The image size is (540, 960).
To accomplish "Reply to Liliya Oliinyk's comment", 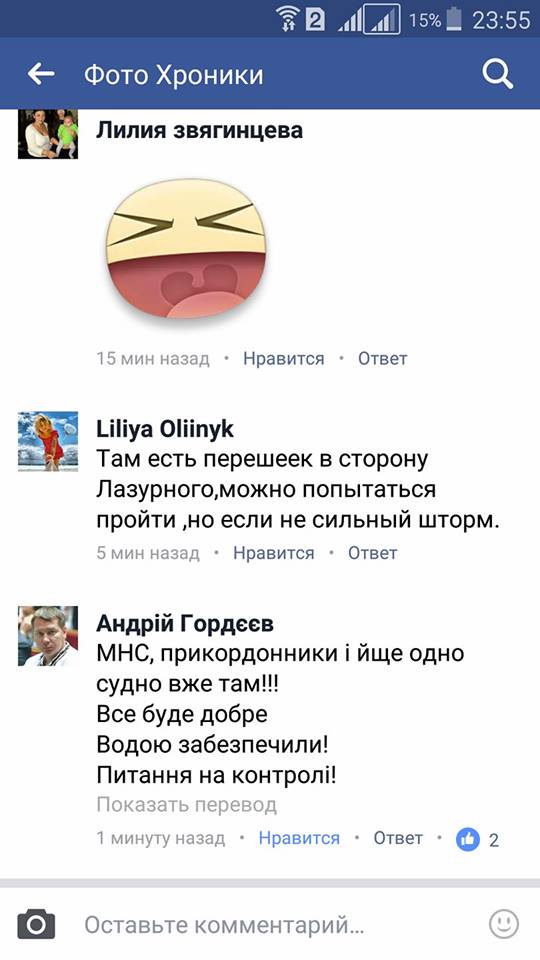I will pyautogui.click(x=373, y=553).
